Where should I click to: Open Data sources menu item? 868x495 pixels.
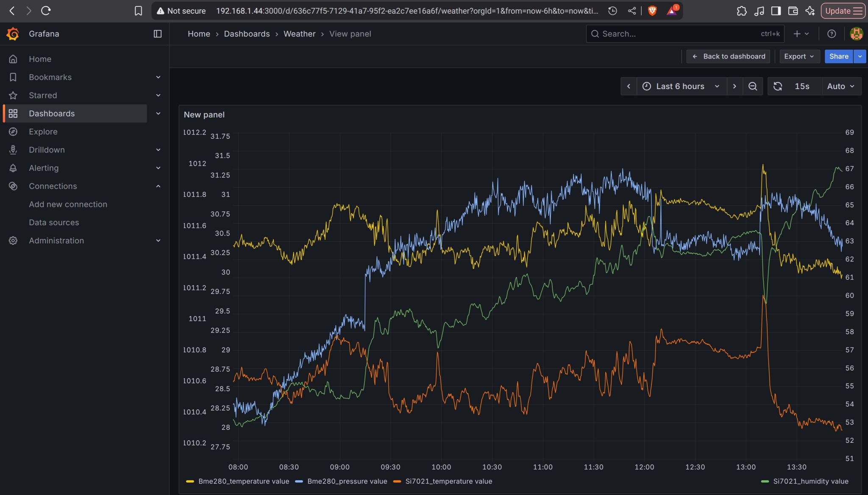(54, 222)
